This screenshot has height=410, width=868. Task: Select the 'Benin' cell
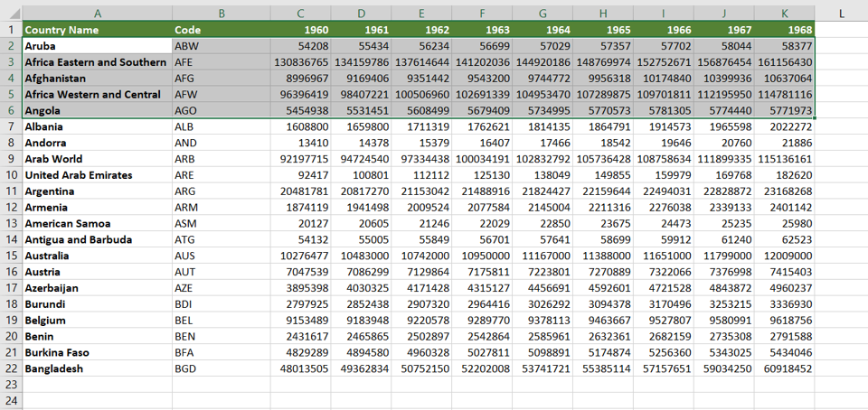click(98, 337)
